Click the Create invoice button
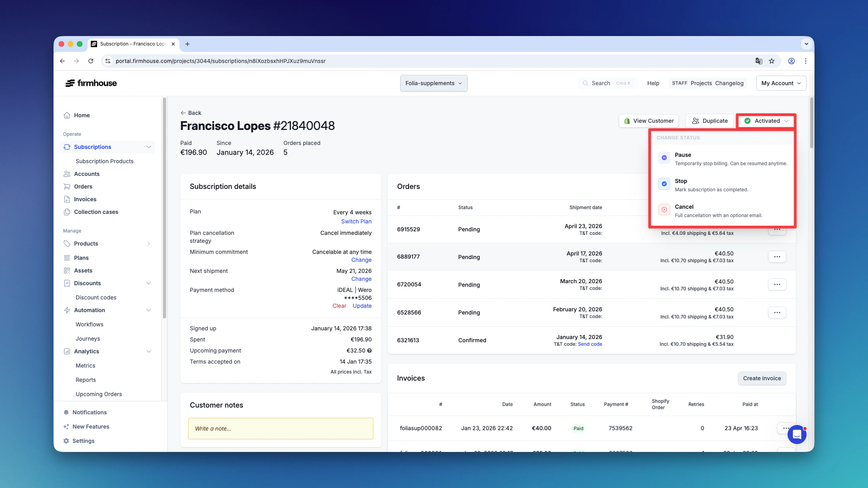Image resolution: width=868 pixels, height=488 pixels. click(x=762, y=378)
